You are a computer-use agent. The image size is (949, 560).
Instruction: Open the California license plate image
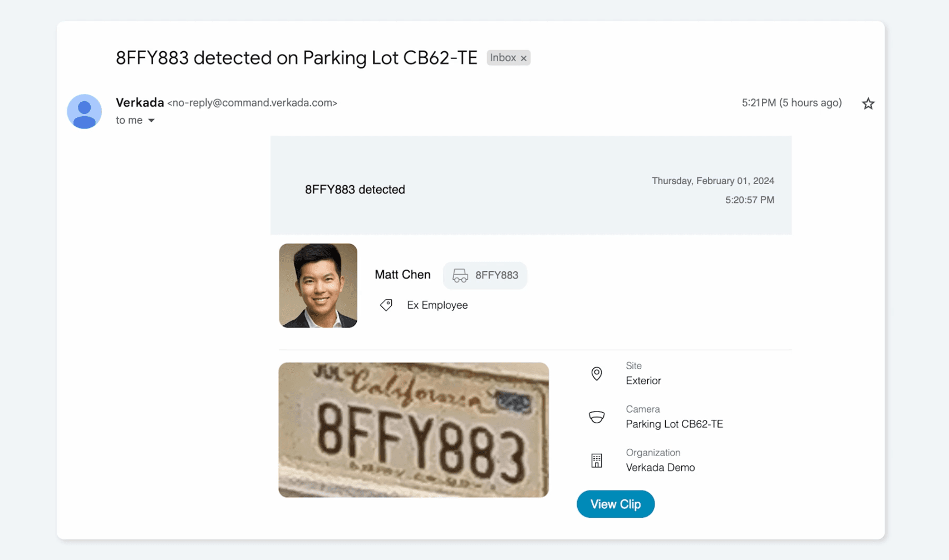pos(413,429)
